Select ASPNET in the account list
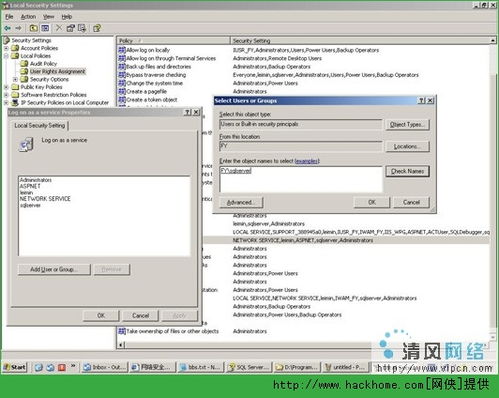The height and width of the screenshot is (398, 499). pos(30,186)
